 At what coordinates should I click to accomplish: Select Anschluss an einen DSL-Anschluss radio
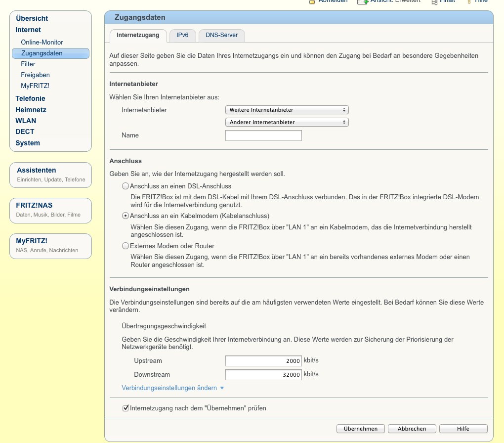click(126, 186)
